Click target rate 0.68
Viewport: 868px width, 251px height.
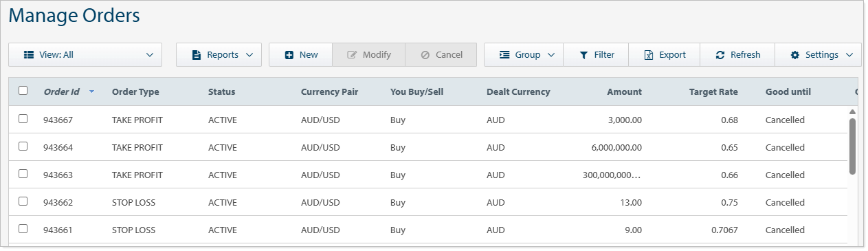[x=730, y=120]
